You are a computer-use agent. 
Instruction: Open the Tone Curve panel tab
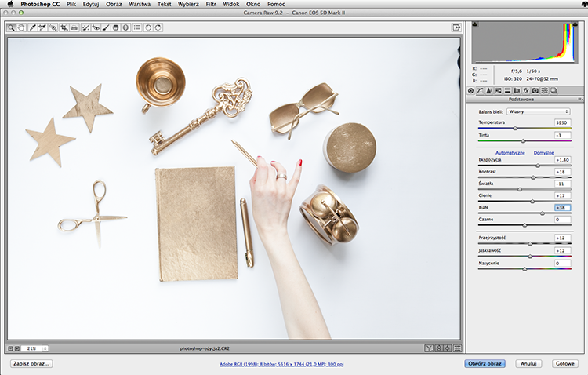[x=480, y=90]
